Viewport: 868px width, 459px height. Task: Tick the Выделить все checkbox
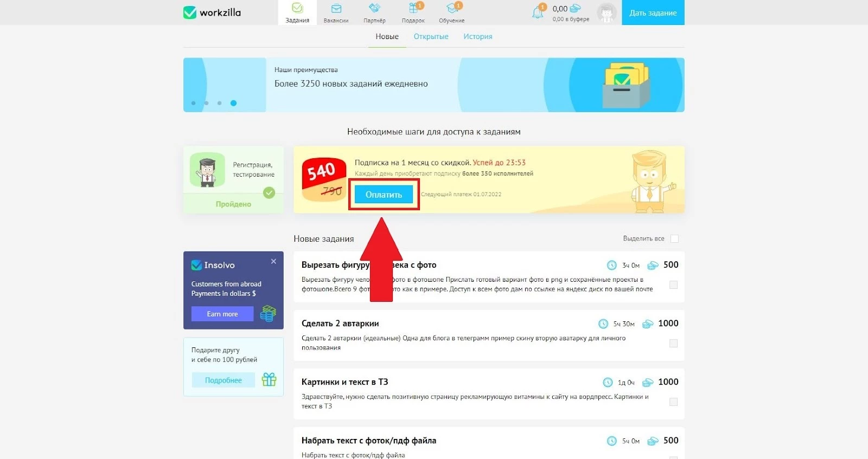(674, 238)
